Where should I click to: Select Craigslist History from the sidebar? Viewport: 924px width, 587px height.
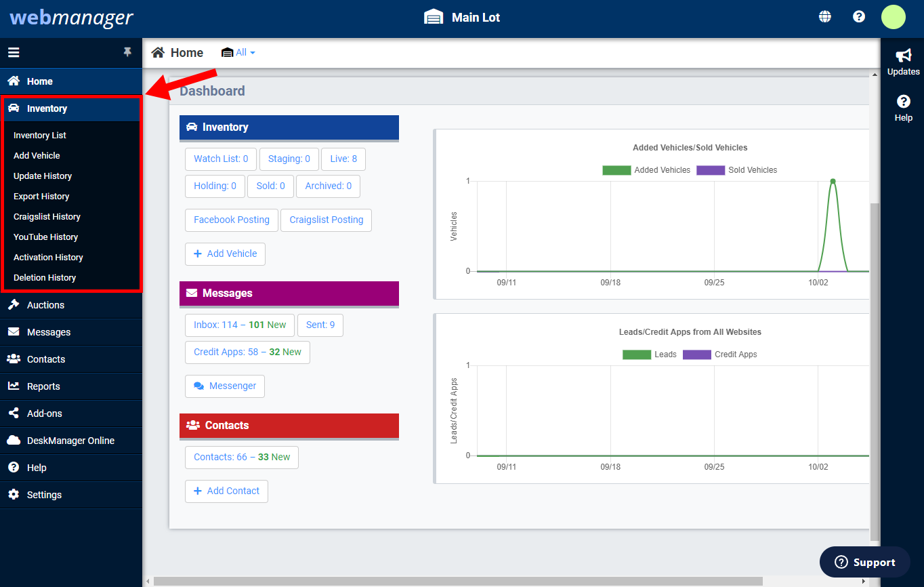click(x=45, y=216)
